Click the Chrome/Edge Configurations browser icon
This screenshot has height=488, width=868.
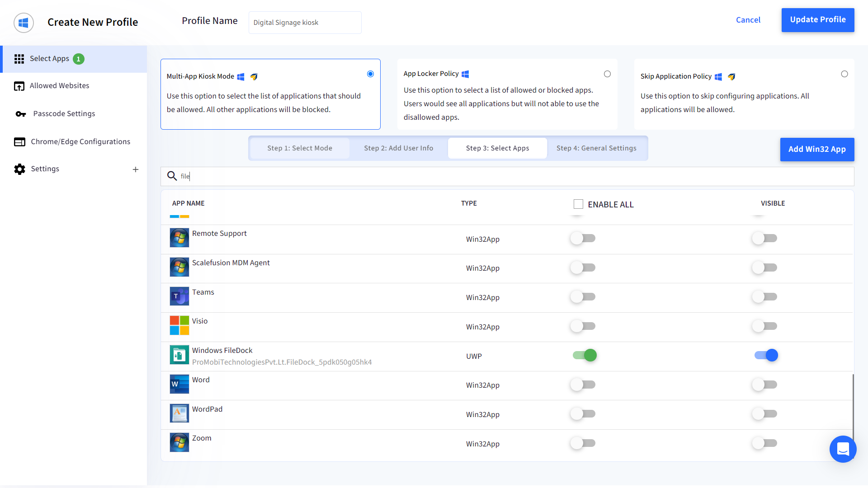click(x=19, y=142)
